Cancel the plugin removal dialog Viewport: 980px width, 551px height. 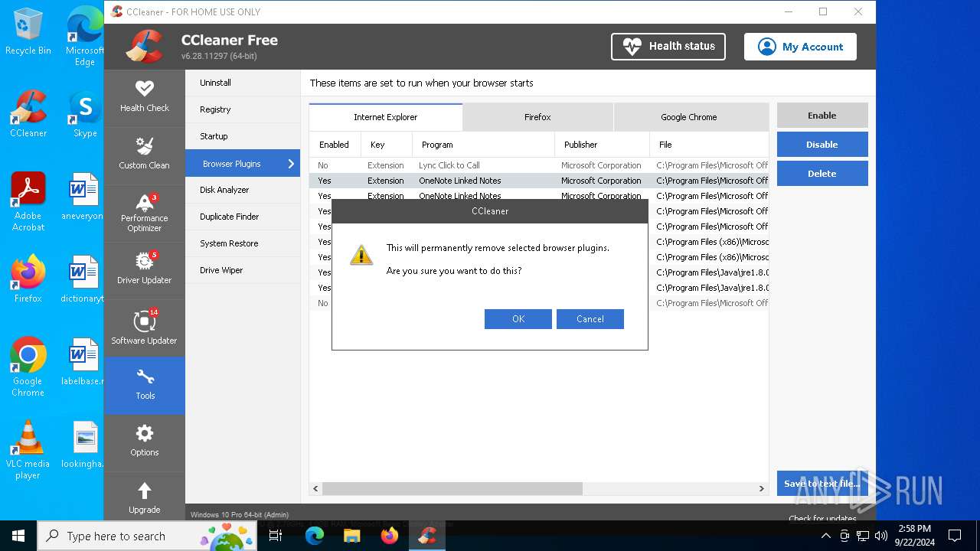pyautogui.click(x=590, y=319)
